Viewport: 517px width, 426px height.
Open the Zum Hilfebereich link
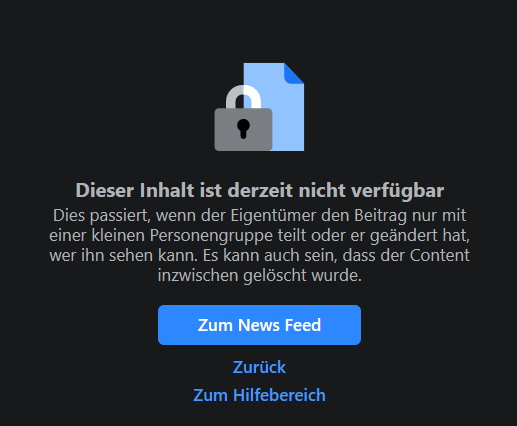[x=259, y=395]
